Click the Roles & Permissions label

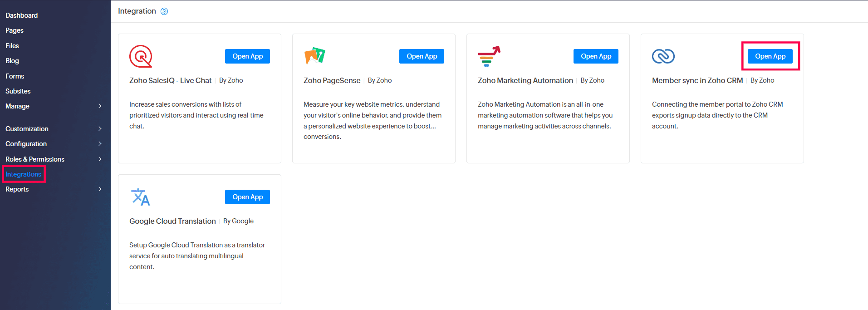[x=35, y=159]
